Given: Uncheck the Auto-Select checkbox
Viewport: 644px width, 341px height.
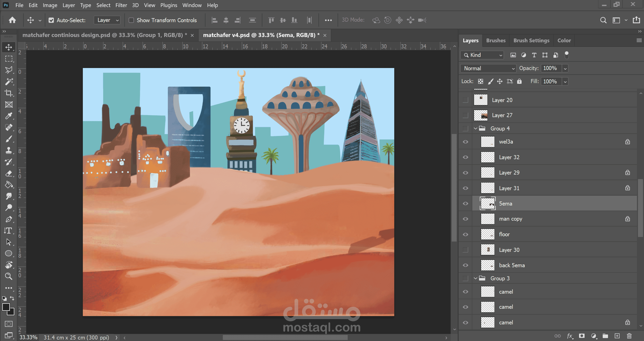Looking at the screenshot, I should 51,20.
